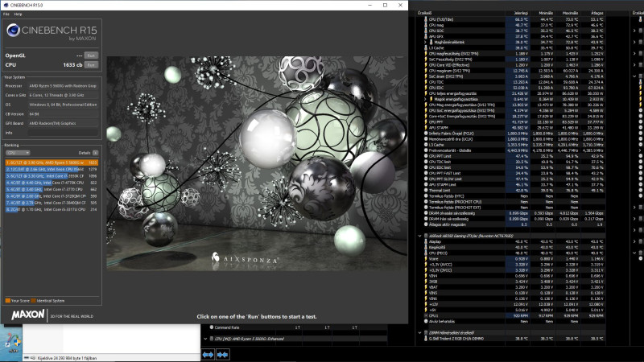This screenshot has height=362, width=644.
Task: Select ranking row 4 Intel Core i7-4770K
Action: click(x=52, y=183)
